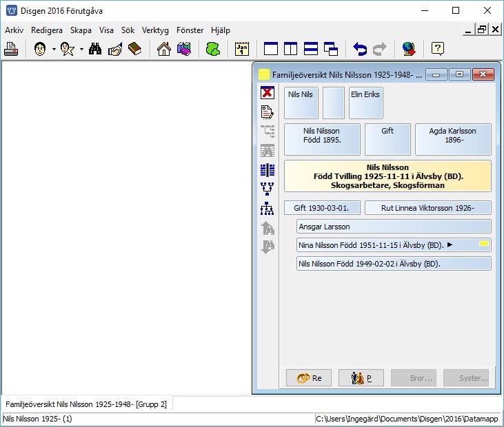Click the green map icon
Image resolution: width=504 pixels, height=427 pixels.
(x=213, y=49)
